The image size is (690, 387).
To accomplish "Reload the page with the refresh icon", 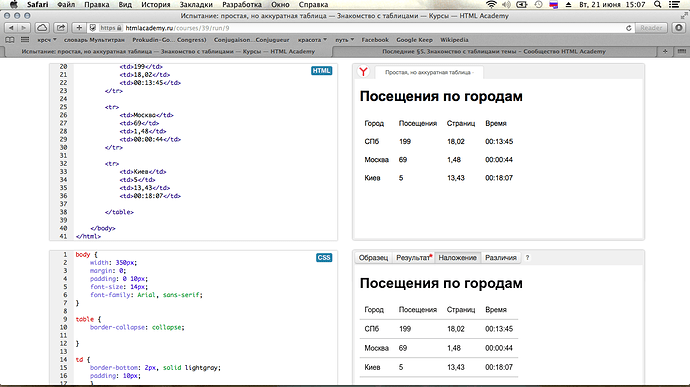I will tap(629, 28).
